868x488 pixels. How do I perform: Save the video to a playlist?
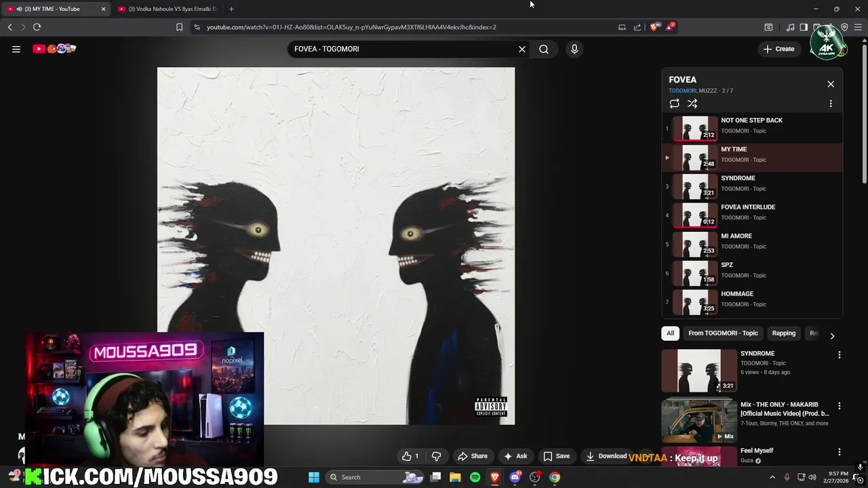click(556, 456)
